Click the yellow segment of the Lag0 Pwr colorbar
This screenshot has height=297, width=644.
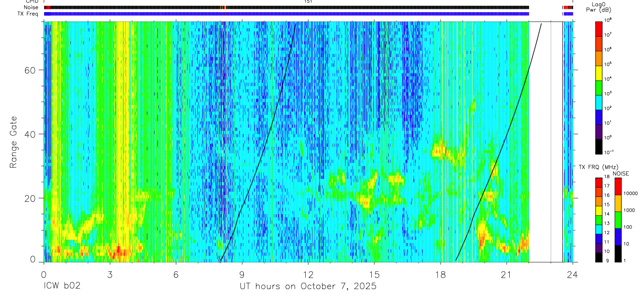598,72
